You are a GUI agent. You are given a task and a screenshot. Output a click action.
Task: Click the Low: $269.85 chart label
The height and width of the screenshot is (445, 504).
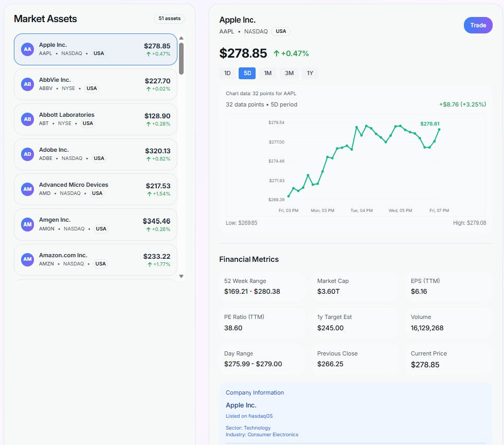point(241,223)
